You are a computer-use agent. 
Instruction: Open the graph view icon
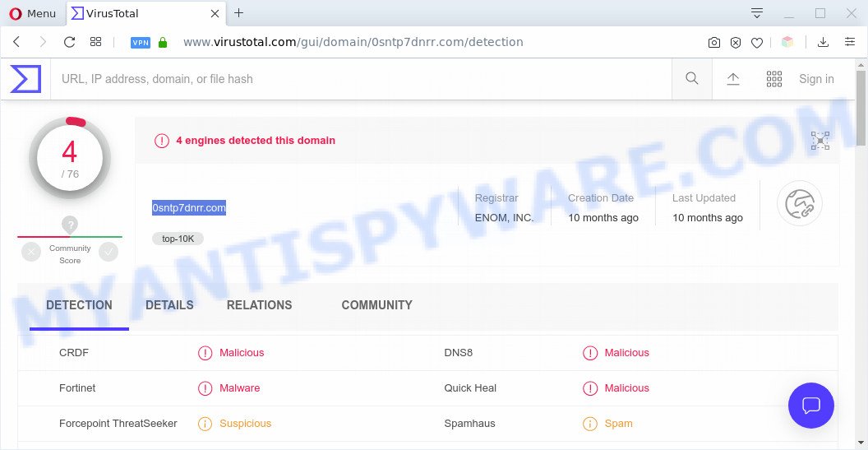820,141
